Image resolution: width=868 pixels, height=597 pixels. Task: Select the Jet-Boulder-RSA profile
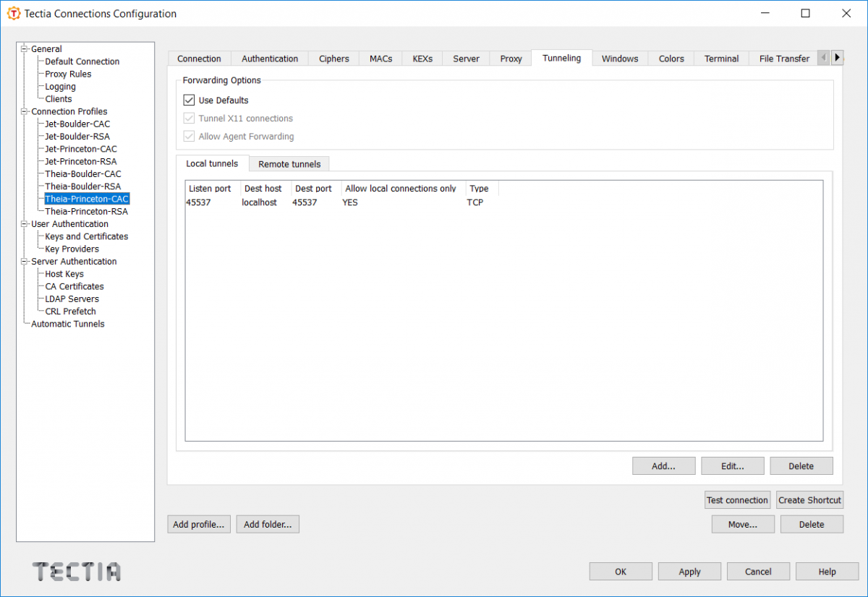click(77, 137)
